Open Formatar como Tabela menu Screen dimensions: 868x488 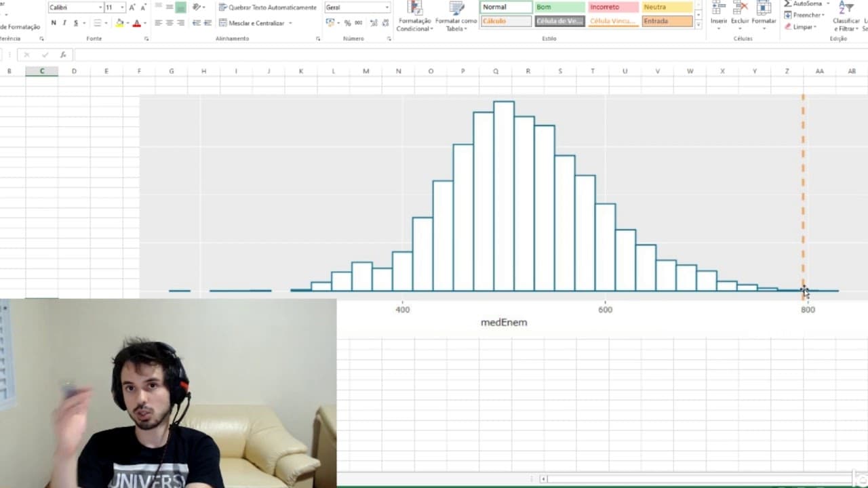(456, 17)
